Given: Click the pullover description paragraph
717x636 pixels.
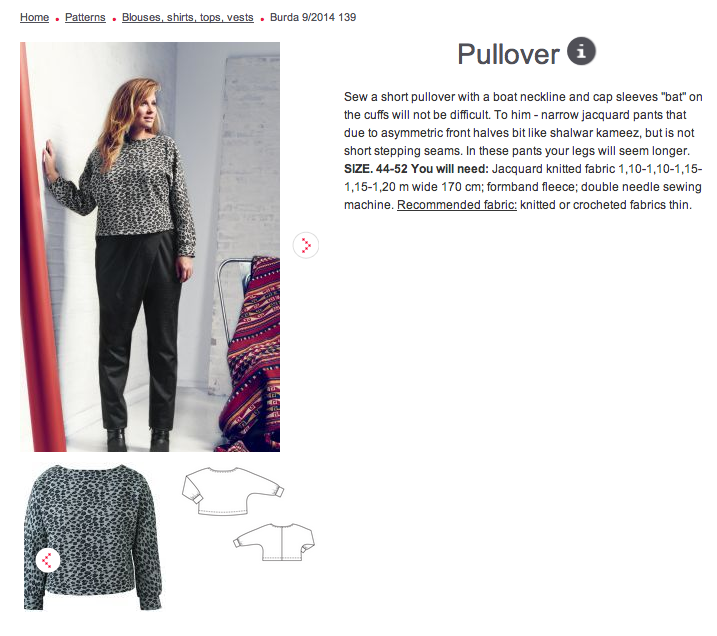Looking at the screenshot, I should click(x=523, y=151).
